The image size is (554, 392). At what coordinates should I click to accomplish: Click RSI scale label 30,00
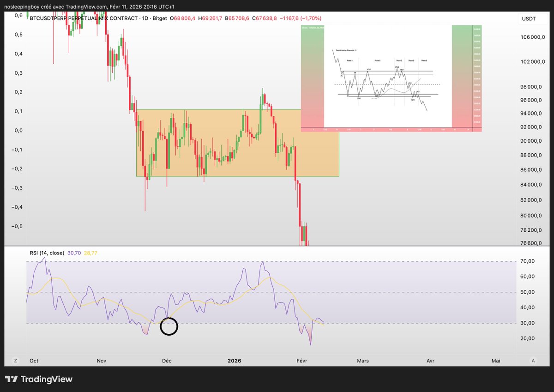tap(527, 323)
